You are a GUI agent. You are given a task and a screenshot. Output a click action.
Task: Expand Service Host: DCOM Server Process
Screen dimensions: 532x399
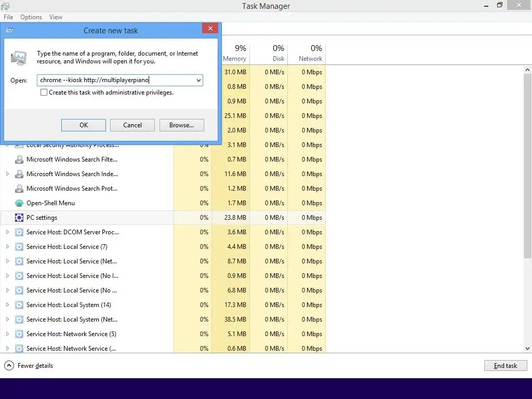(x=7, y=232)
